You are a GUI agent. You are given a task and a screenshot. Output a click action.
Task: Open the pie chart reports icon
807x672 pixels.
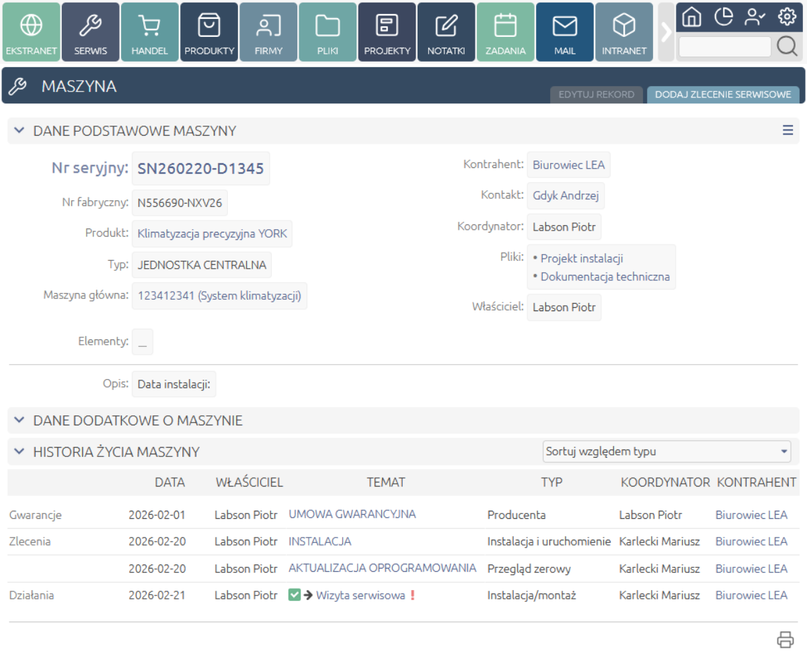tap(723, 17)
